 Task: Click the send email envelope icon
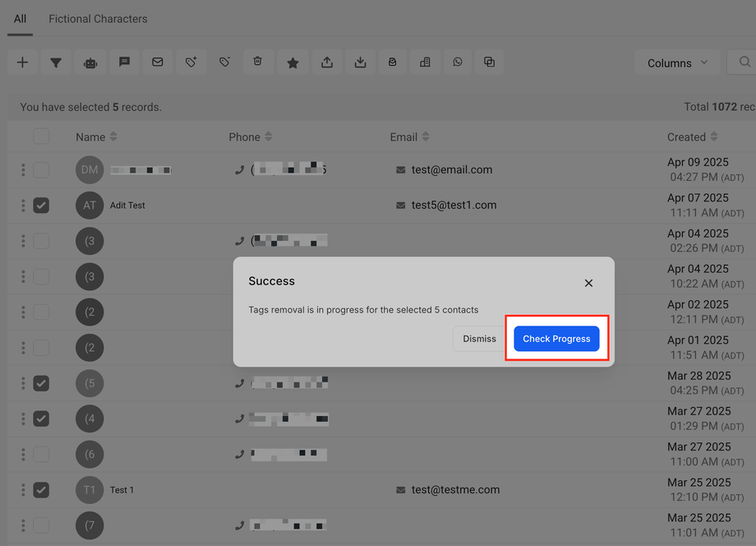(x=158, y=62)
